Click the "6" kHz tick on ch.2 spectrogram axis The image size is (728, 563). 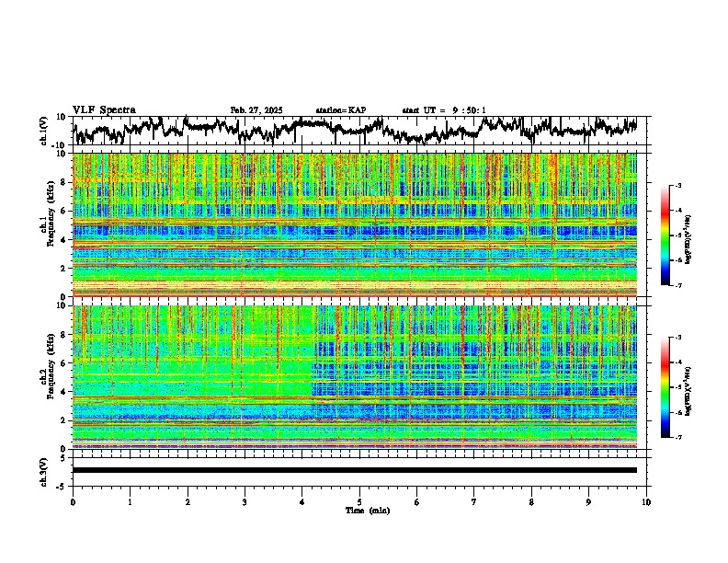tap(64, 363)
